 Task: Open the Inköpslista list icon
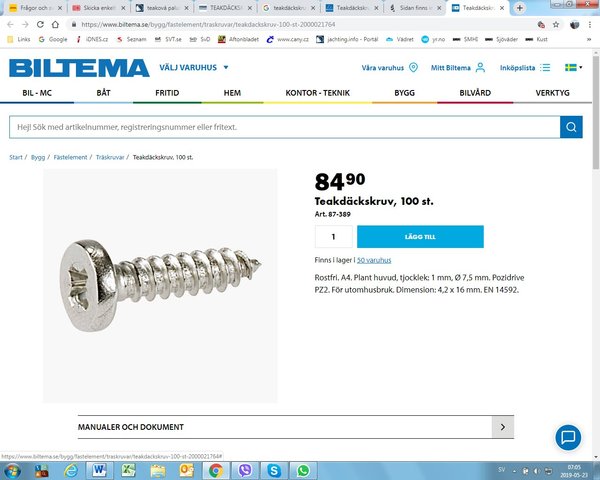coord(545,68)
